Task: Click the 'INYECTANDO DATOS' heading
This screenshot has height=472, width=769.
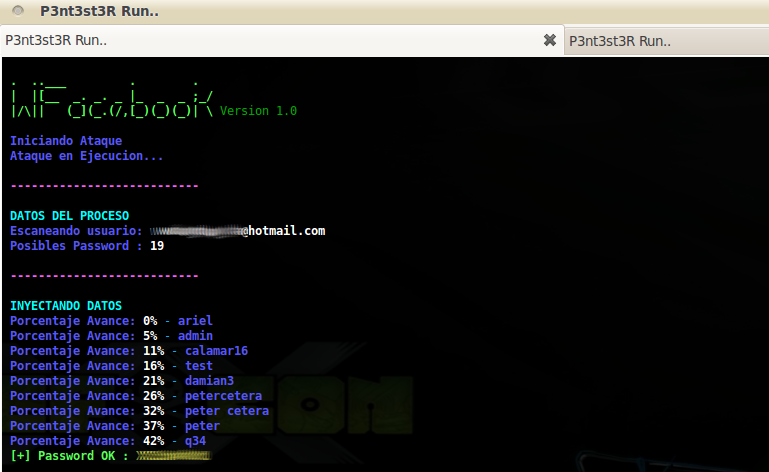Action: coord(66,306)
